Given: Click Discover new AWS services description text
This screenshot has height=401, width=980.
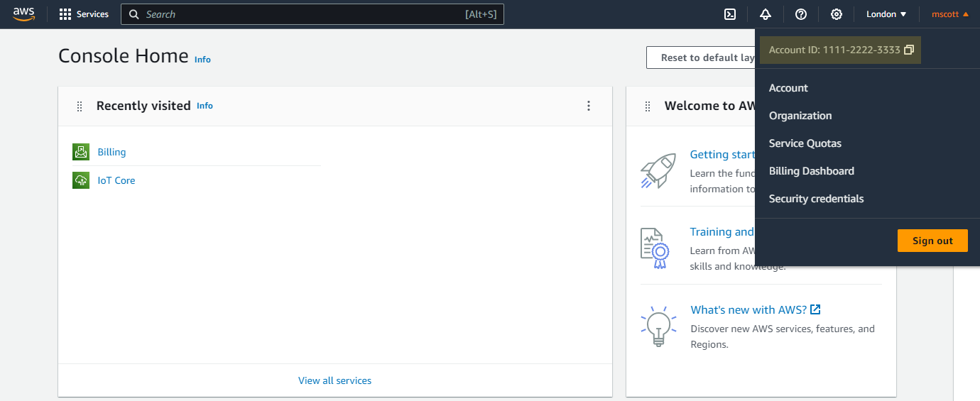Looking at the screenshot, I should 783,336.
